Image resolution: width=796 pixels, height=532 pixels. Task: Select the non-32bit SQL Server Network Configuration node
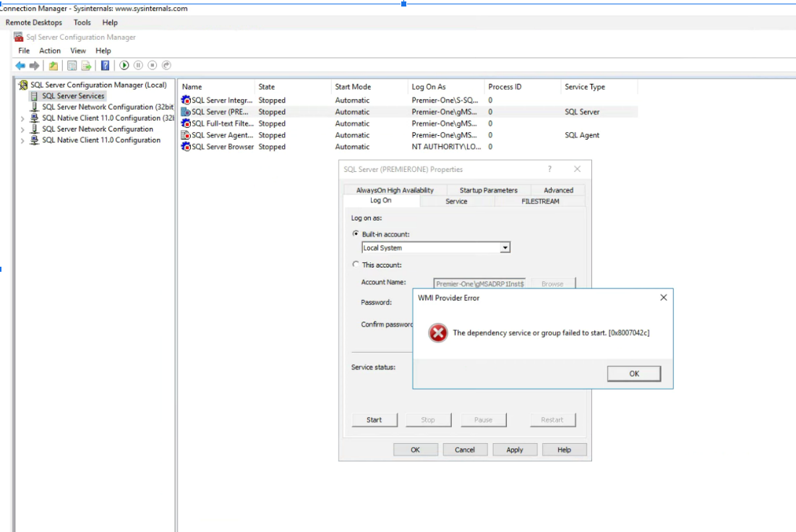pyautogui.click(x=98, y=129)
